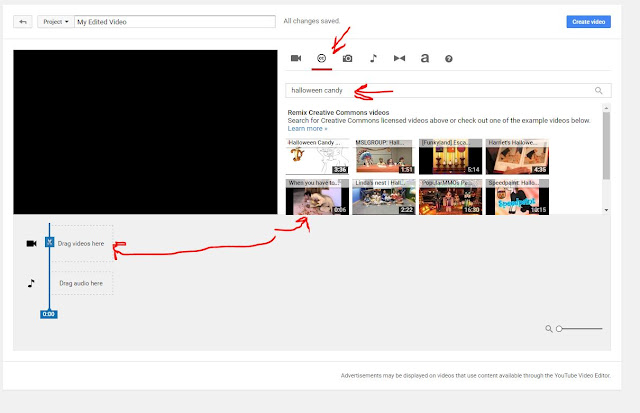Click the Remix Creative Commons videos heading
The width and height of the screenshot is (640, 413).
tap(338, 113)
